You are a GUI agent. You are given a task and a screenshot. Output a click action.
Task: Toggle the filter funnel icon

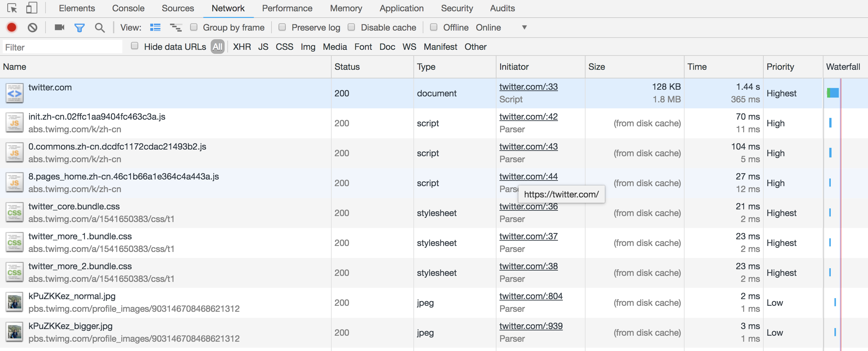click(79, 27)
